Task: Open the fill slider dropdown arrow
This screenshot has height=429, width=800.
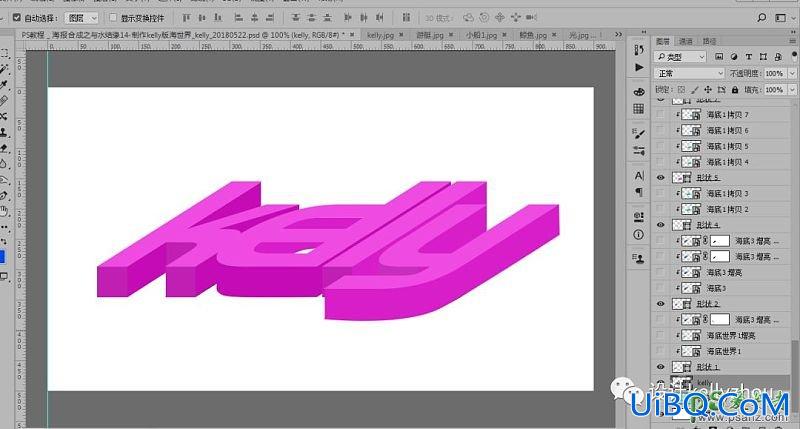Action: click(x=792, y=90)
